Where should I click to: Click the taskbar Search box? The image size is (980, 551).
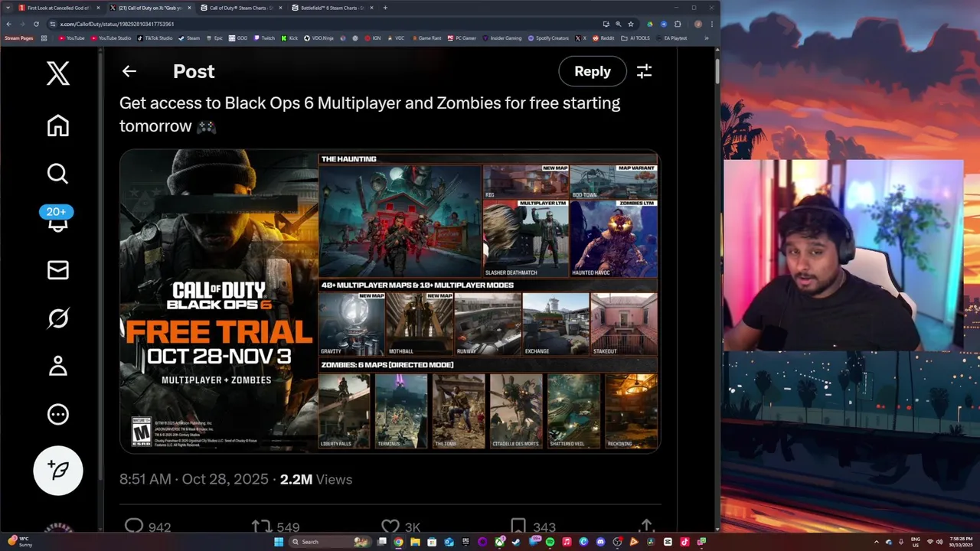[x=331, y=542]
